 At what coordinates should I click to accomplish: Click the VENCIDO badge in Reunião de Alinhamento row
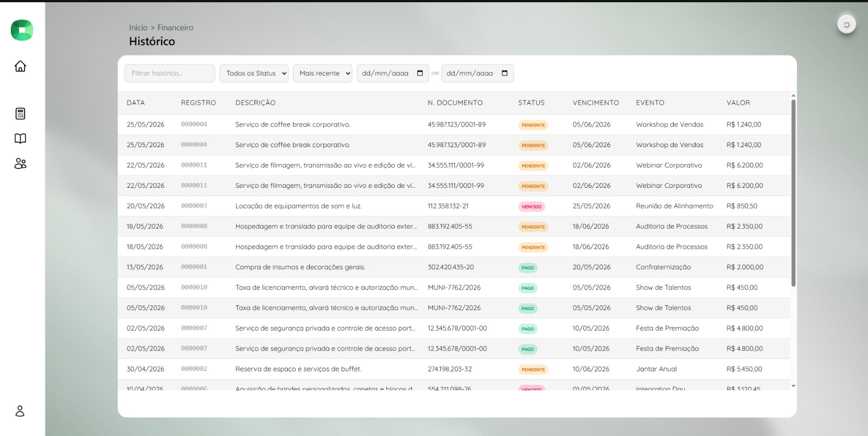(531, 207)
